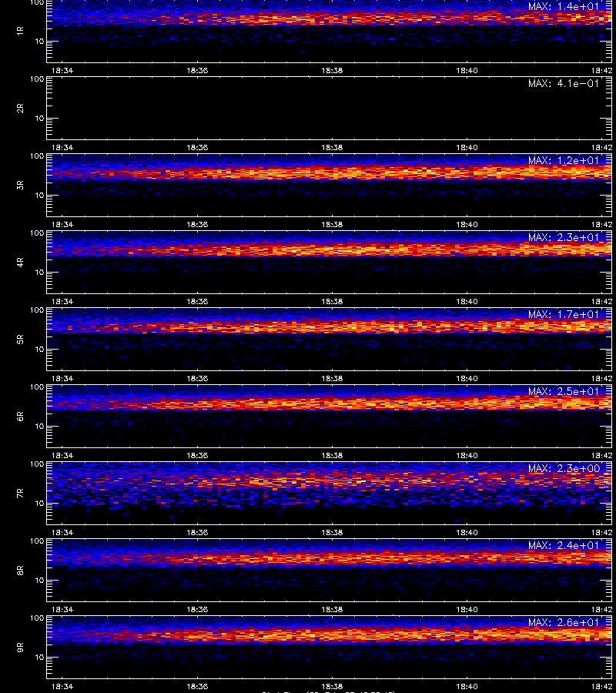Click the empty 2R spectrogram plot

point(329,109)
